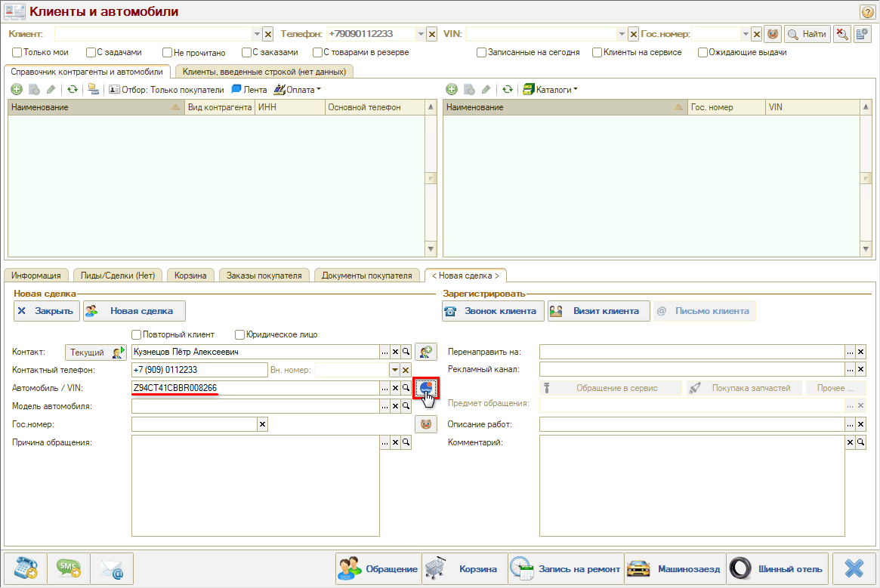Click the help question mark icon
This screenshot has width=880, height=588.
[867, 12]
